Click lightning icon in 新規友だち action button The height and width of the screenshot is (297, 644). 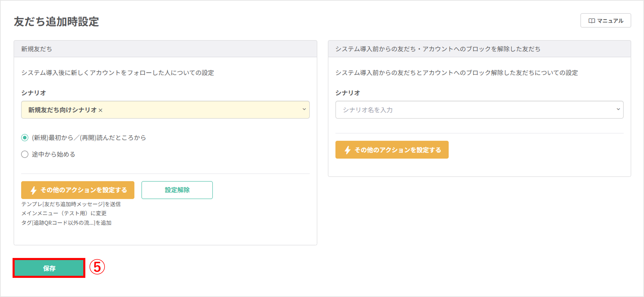33,190
